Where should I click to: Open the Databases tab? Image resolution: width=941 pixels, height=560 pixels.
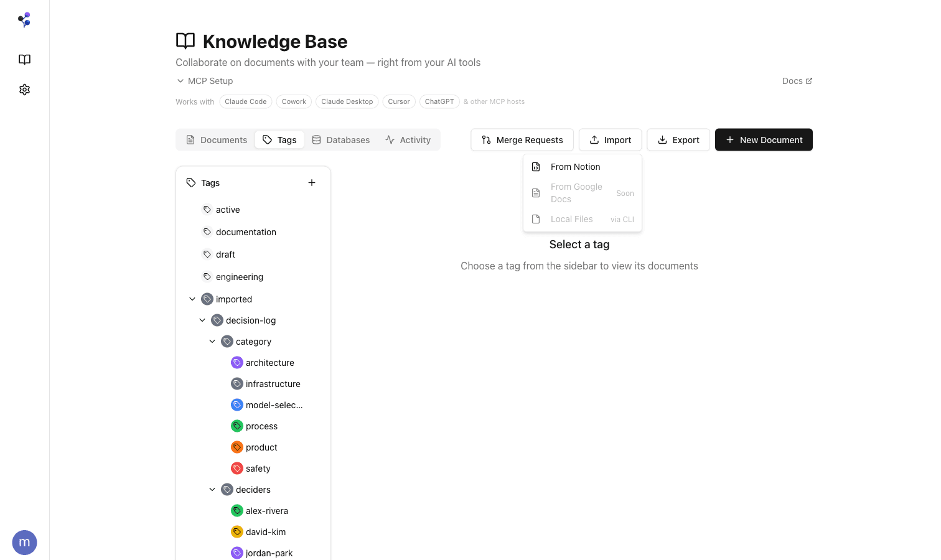pos(341,139)
